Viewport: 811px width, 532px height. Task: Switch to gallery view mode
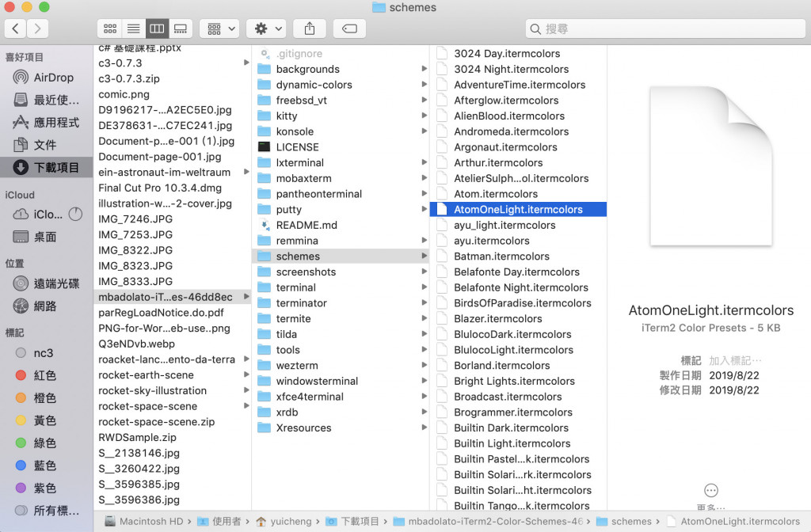[x=181, y=28]
